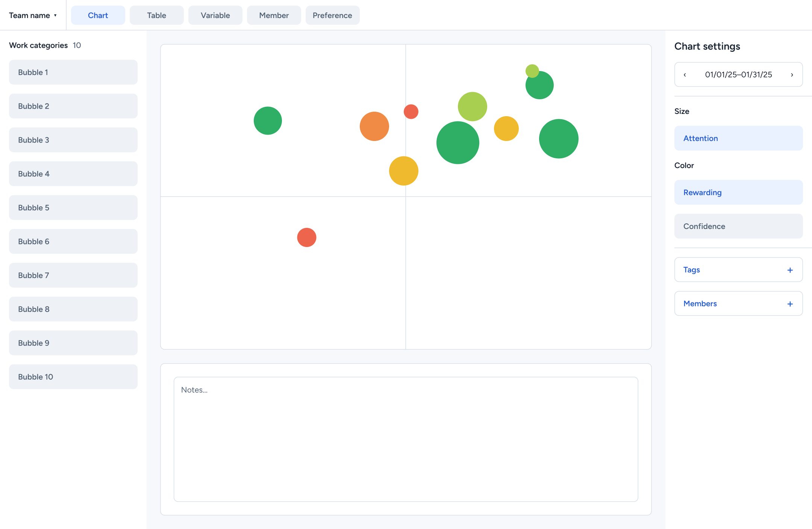Image resolution: width=812 pixels, height=529 pixels.
Task: Select Bubble 2 work category
Action: point(73,106)
